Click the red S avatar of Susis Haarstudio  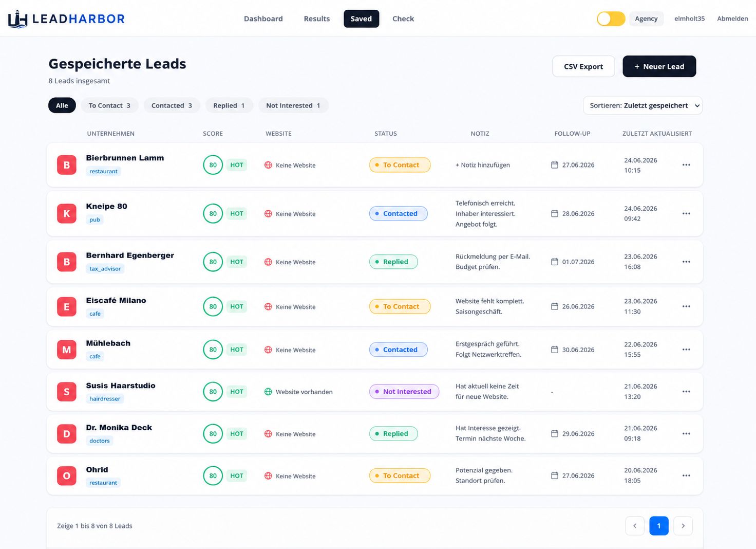pyautogui.click(x=67, y=392)
